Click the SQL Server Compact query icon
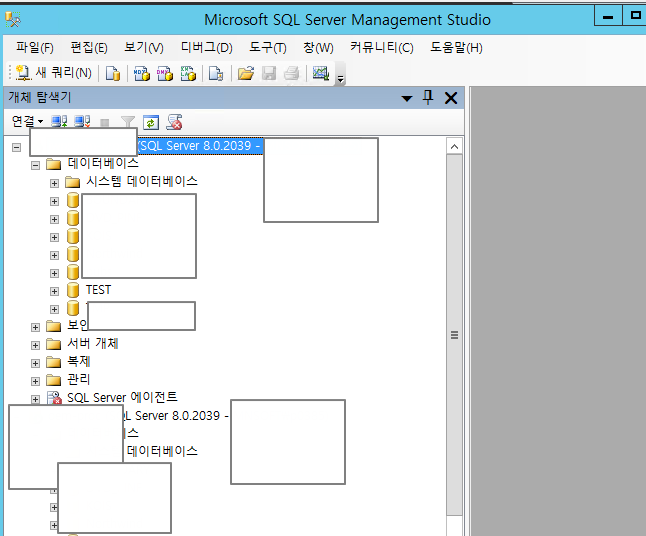The height and width of the screenshot is (536, 646). (216, 73)
